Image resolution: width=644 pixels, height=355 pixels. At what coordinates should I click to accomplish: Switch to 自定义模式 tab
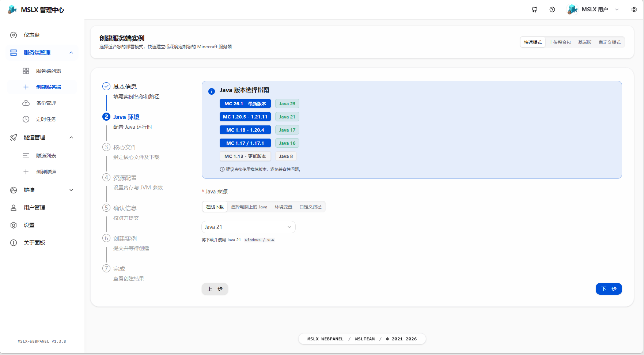pos(610,42)
